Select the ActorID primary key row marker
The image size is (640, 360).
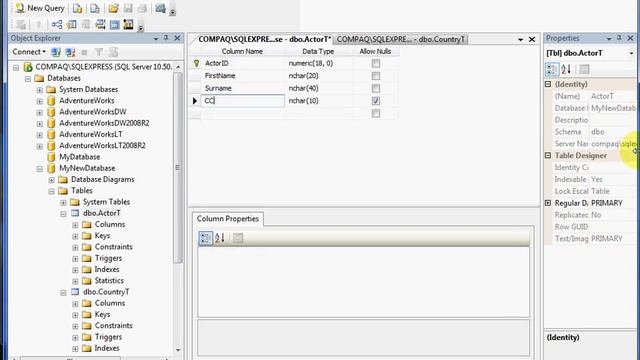(x=196, y=63)
